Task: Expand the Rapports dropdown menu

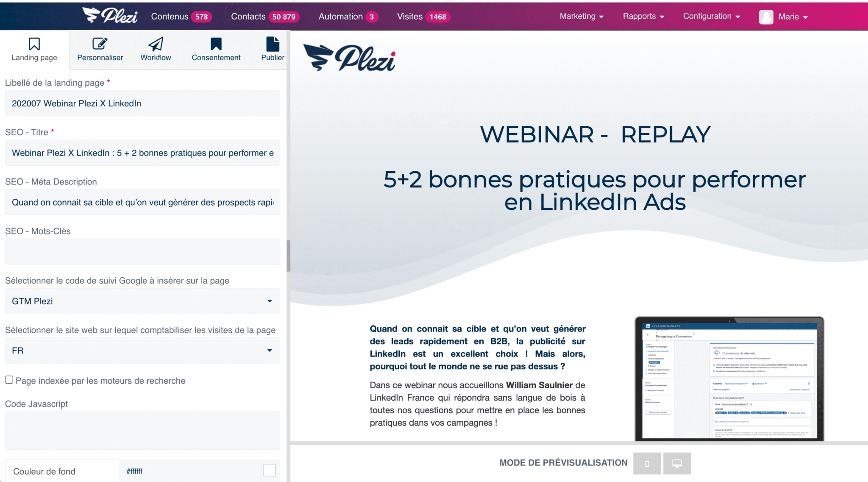Action: 643,16
